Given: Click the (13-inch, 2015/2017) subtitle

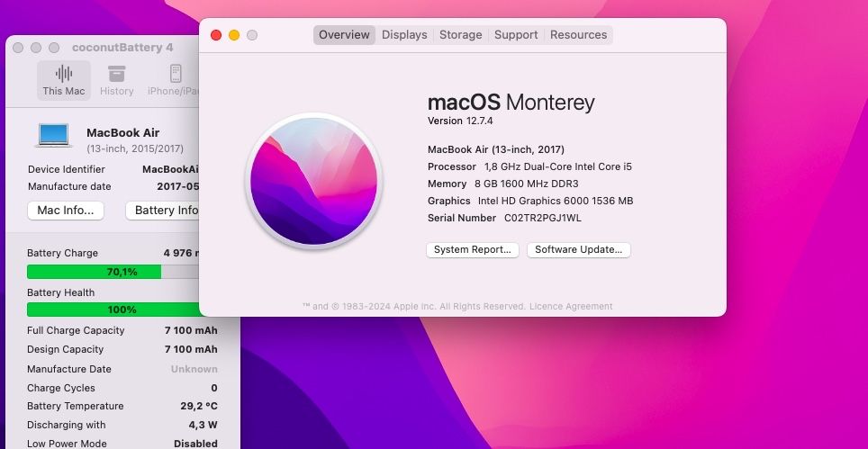Looking at the screenshot, I should point(135,148).
